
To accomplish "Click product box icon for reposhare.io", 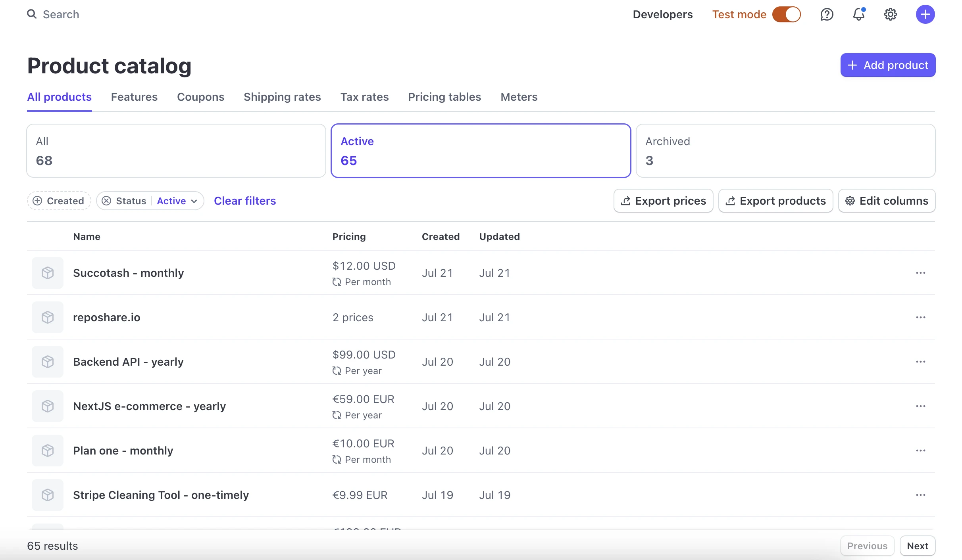I will pyautogui.click(x=48, y=317).
